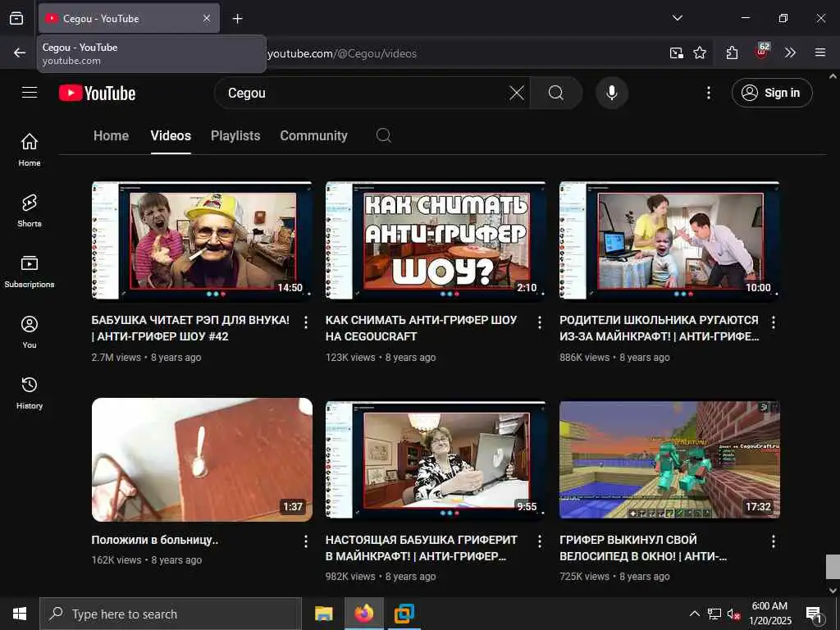
Task: Click the Firefox taskbar icon
Action: (x=363, y=614)
